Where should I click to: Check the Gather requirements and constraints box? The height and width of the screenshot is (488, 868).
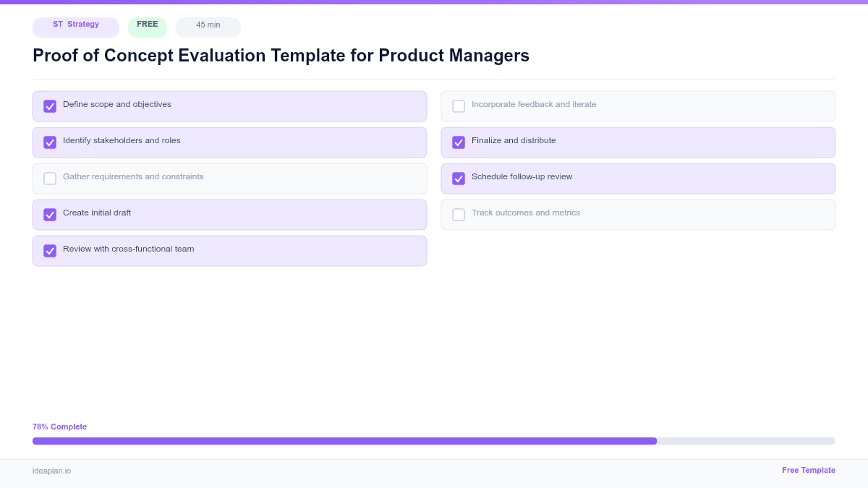[x=49, y=178]
